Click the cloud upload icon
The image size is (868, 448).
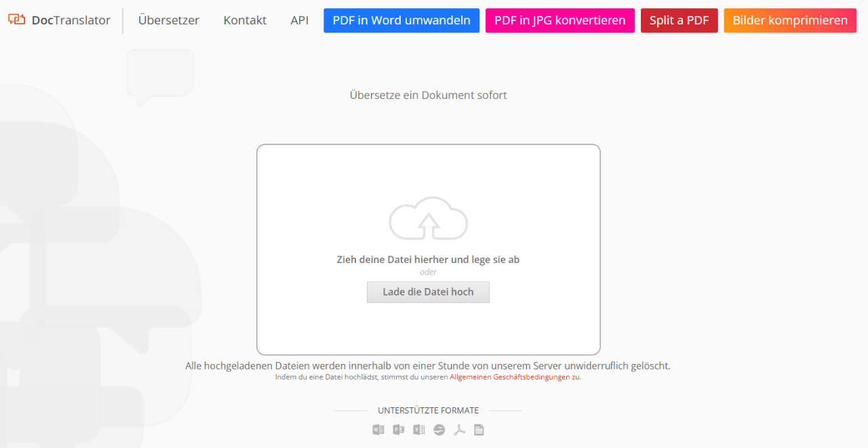click(429, 218)
